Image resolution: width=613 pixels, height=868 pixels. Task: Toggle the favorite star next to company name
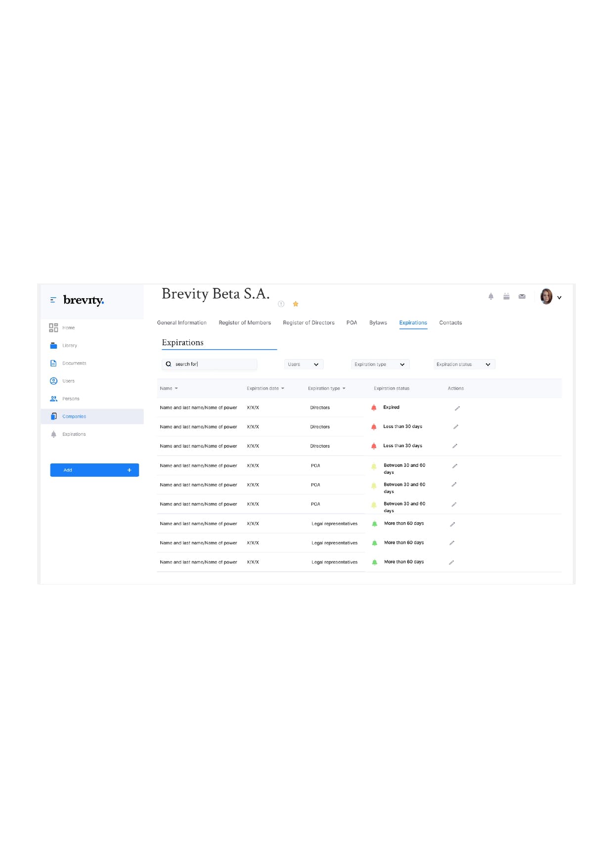click(x=296, y=304)
